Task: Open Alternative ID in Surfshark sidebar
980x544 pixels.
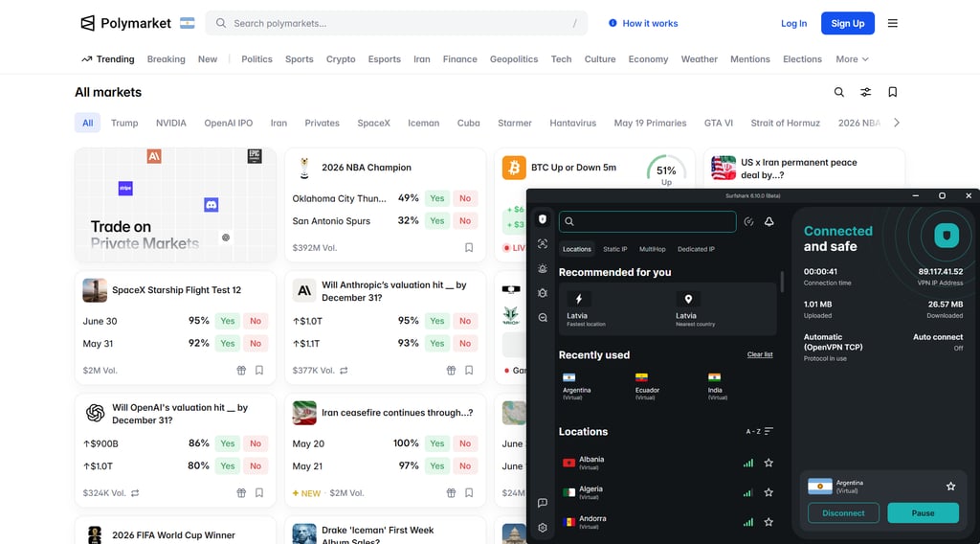Action: click(x=543, y=244)
